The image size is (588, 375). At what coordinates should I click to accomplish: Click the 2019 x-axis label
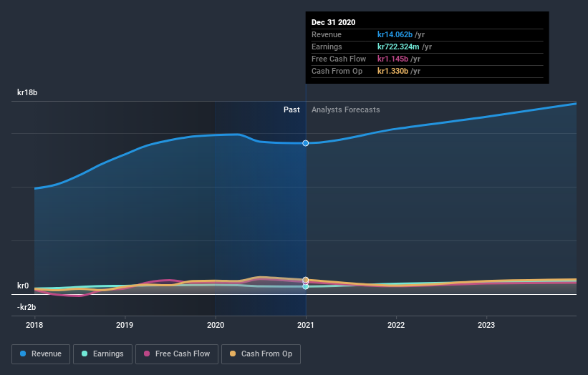click(125, 325)
